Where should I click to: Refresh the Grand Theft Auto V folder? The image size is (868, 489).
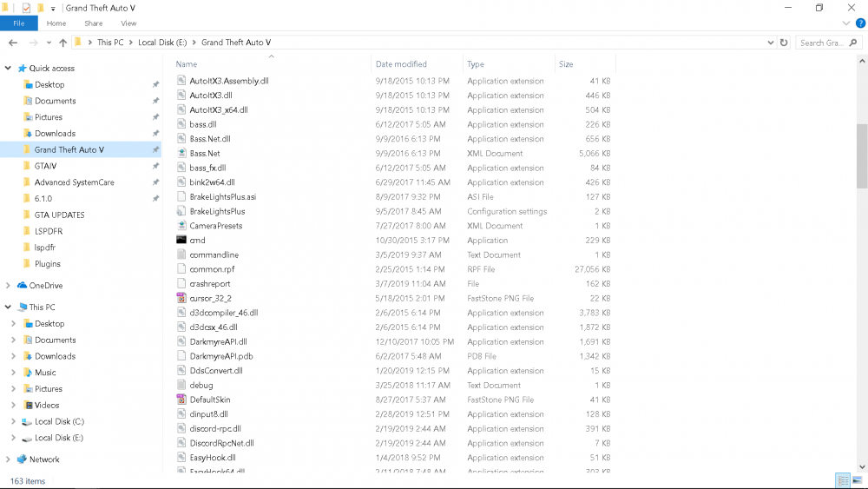point(784,43)
